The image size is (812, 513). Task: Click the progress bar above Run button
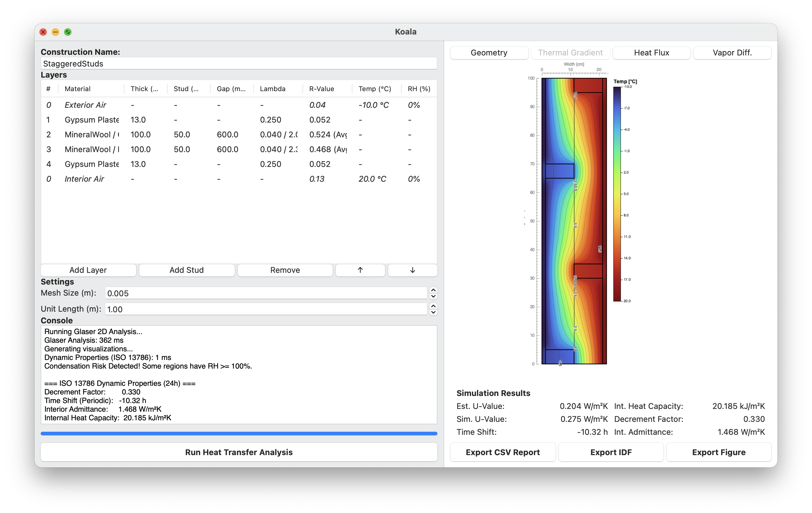[x=239, y=433]
